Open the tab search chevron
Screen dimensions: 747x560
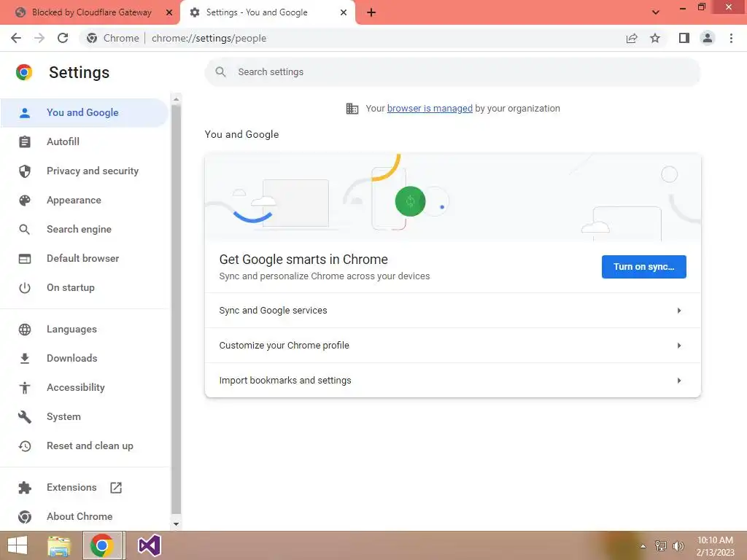tap(656, 12)
